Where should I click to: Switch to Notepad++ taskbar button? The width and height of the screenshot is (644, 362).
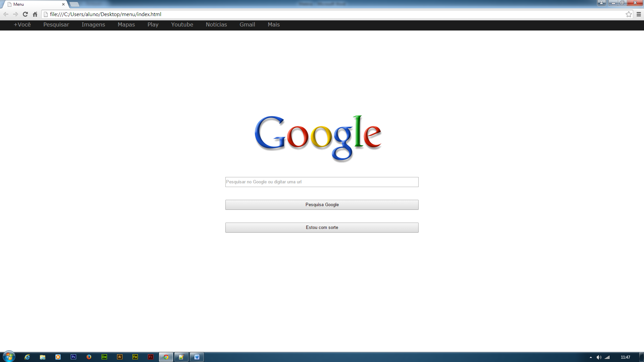click(x=181, y=357)
